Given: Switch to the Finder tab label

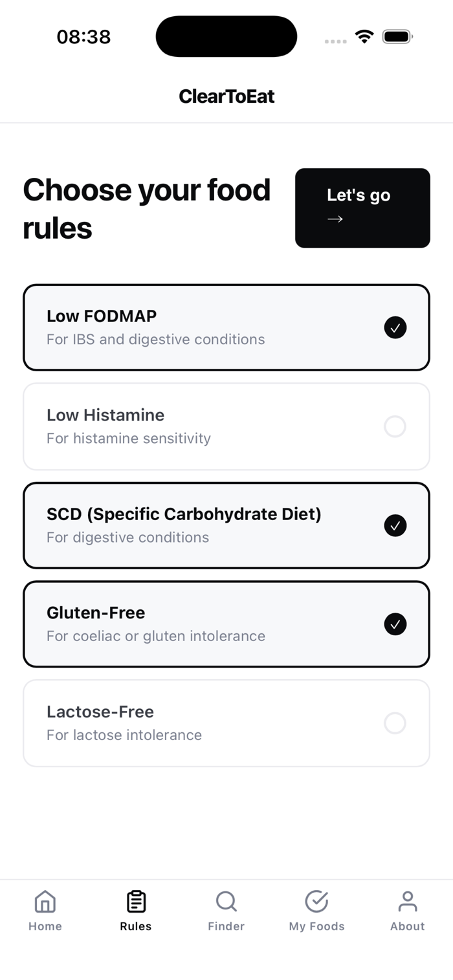Looking at the screenshot, I should tap(226, 926).
